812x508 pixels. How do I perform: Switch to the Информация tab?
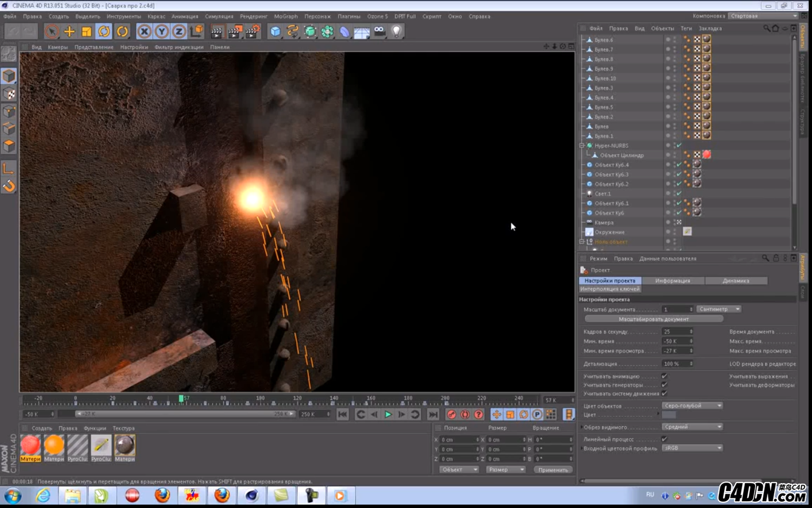673,281
